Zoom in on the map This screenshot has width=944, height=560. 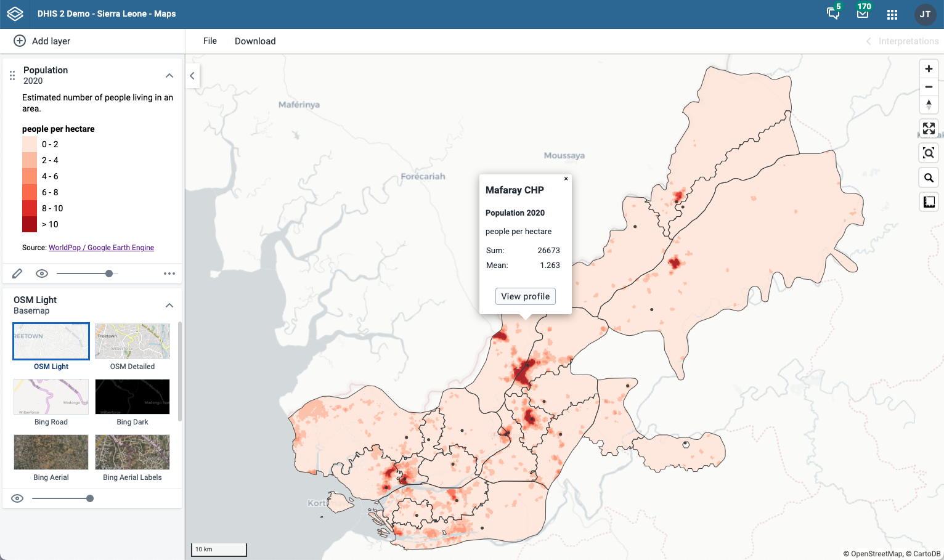coord(929,69)
